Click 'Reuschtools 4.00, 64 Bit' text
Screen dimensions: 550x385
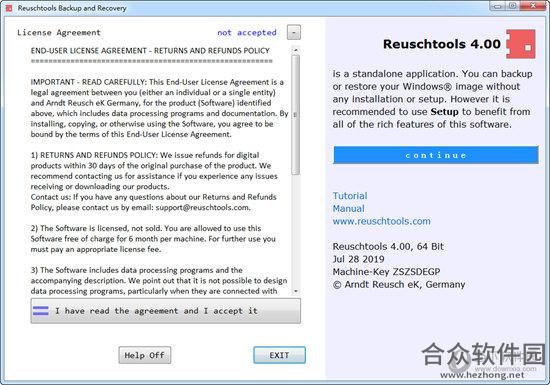point(388,246)
